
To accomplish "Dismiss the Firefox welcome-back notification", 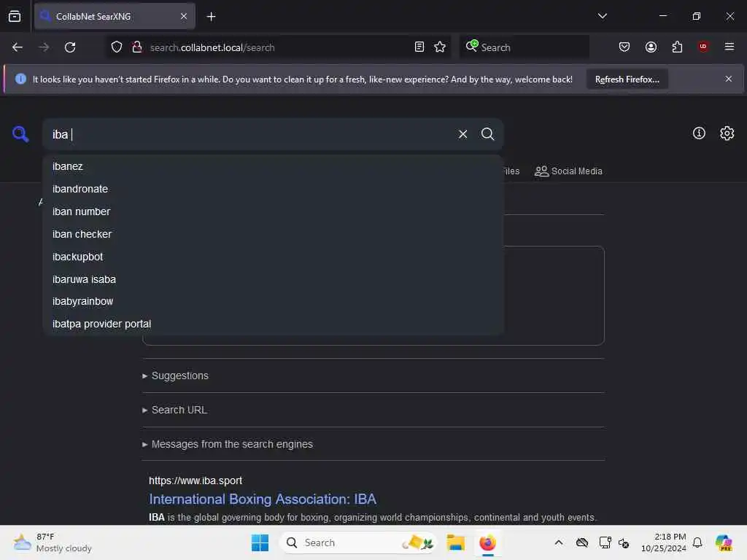I will coord(729,79).
